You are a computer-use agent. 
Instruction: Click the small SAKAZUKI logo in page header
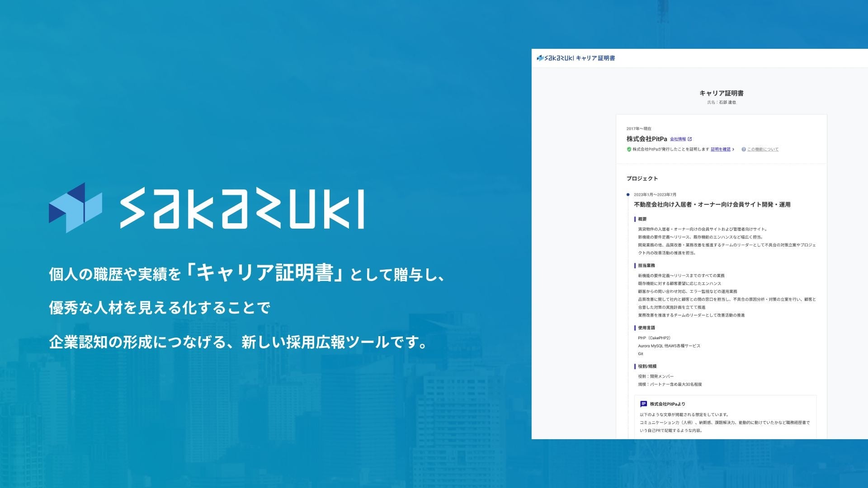click(x=555, y=58)
